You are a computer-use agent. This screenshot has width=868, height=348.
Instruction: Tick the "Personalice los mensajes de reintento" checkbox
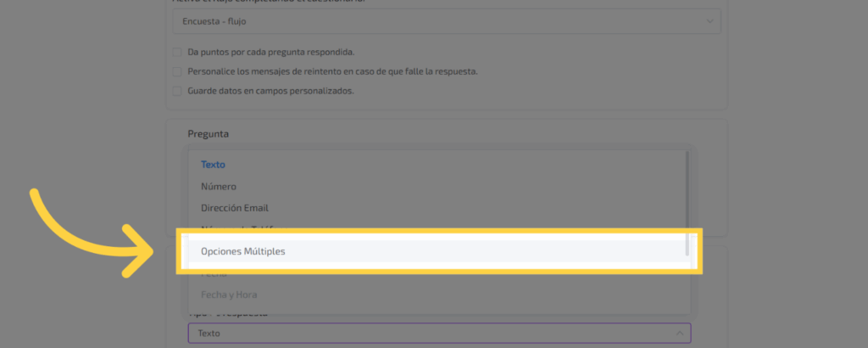tap(177, 71)
